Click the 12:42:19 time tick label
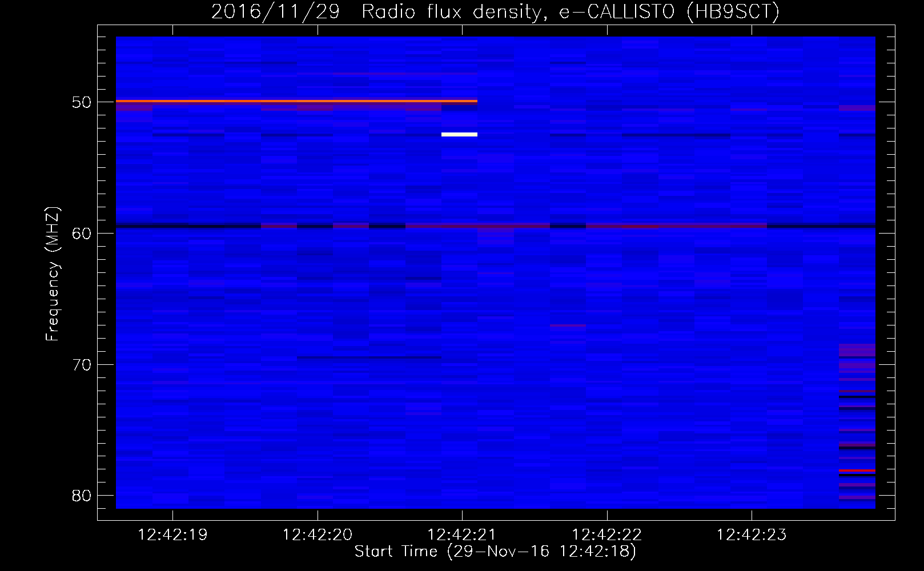 pyautogui.click(x=172, y=535)
